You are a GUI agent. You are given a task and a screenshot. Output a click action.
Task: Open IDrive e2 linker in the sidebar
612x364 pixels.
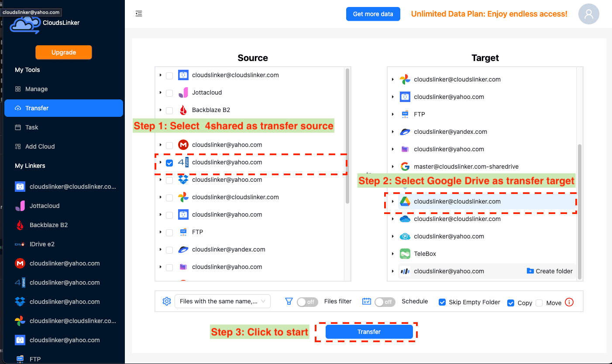coord(42,244)
